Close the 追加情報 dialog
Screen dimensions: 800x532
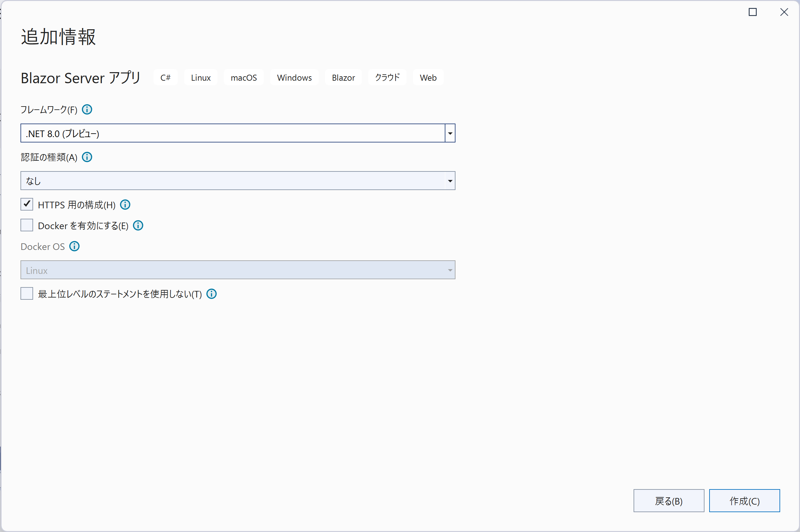tap(784, 12)
